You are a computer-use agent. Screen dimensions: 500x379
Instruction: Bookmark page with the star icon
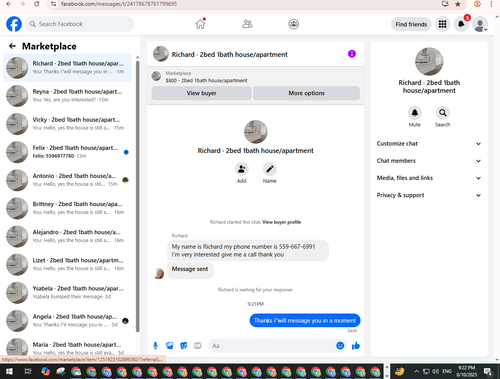tap(458, 4)
